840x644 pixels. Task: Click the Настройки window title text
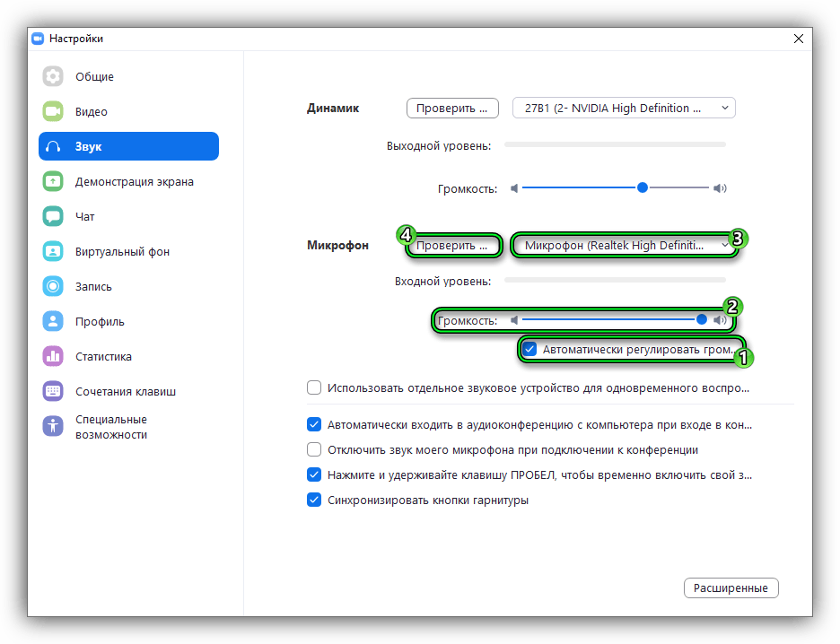76,39
